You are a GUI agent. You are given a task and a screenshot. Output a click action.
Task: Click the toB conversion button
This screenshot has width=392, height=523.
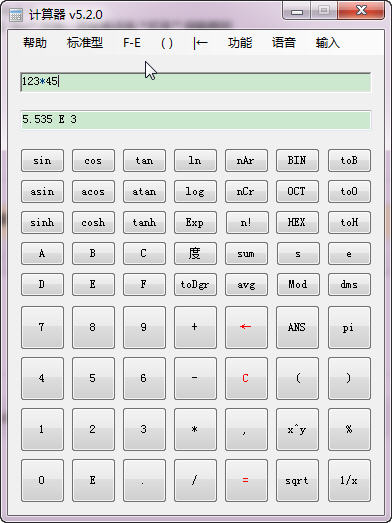[349, 160]
